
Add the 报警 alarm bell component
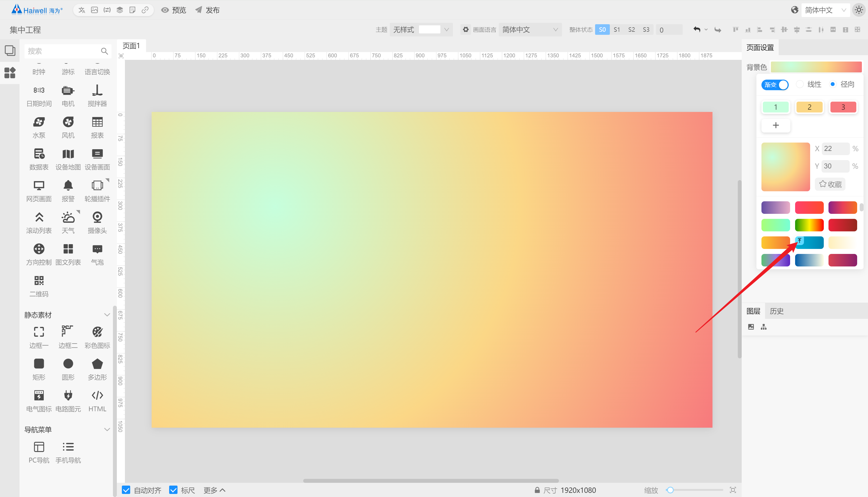(x=68, y=191)
